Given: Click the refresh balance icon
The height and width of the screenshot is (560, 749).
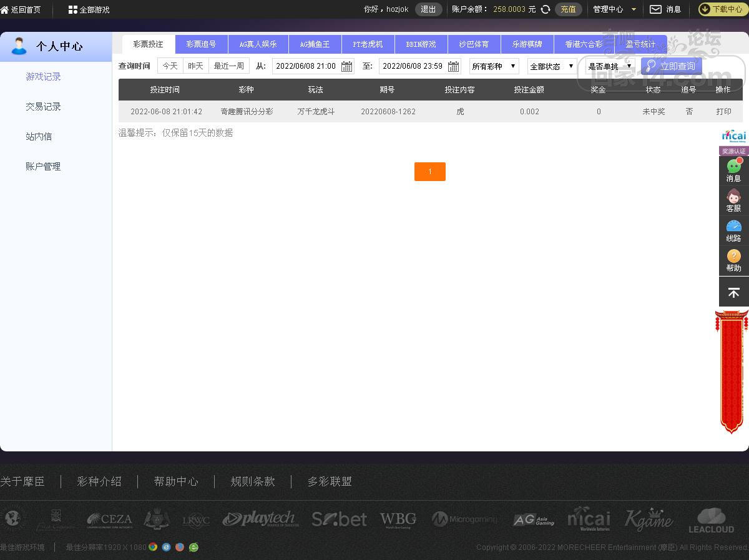Looking at the screenshot, I should [x=546, y=9].
